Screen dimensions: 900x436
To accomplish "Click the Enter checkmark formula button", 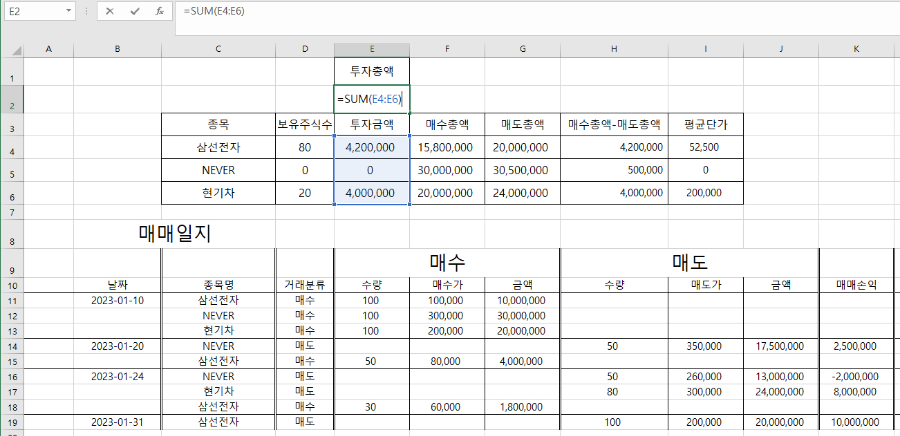I will click(135, 11).
